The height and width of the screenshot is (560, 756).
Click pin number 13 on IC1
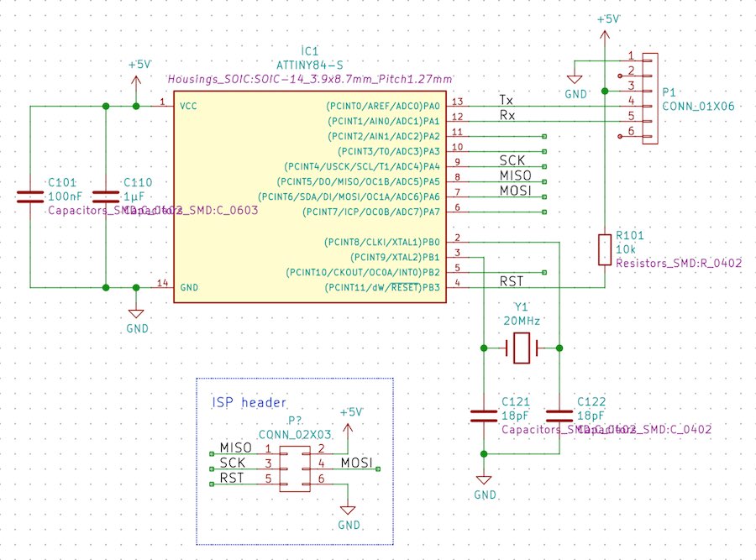click(x=457, y=102)
